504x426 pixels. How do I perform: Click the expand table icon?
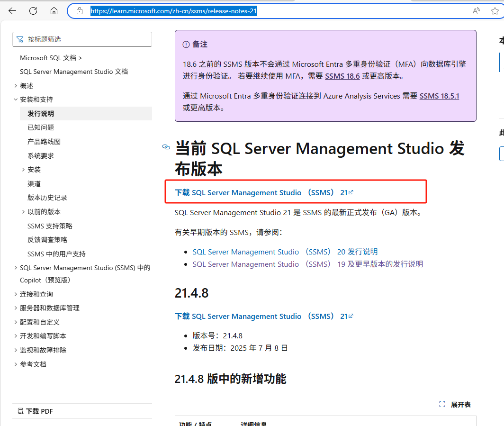coord(442,405)
